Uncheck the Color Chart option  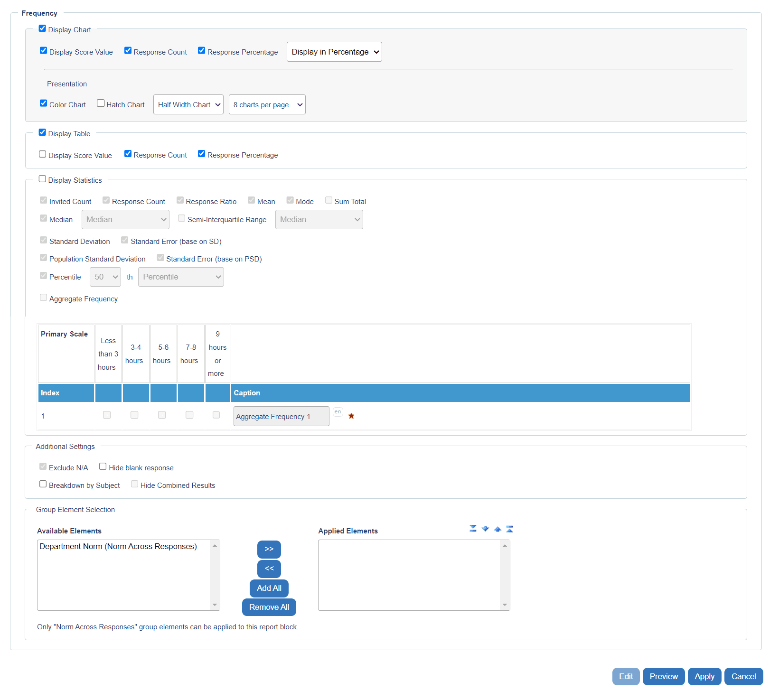[44, 103]
